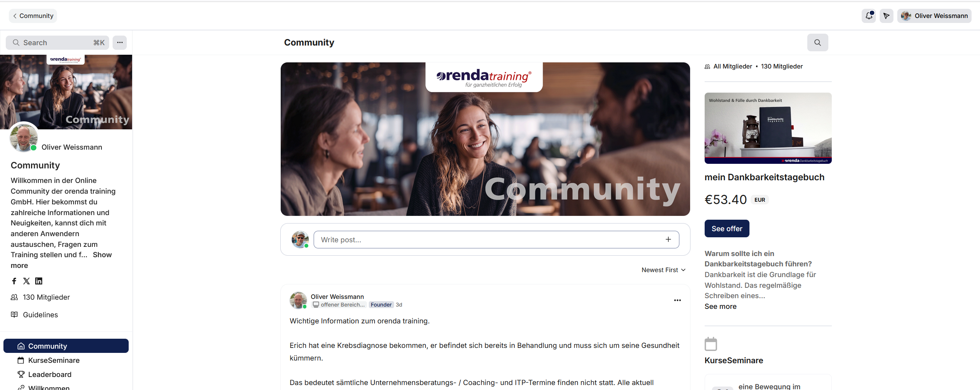The height and width of the screenshot is (390, 980).
Task: Click the plus icon in Write post box
Action: (x=668, y=239)
